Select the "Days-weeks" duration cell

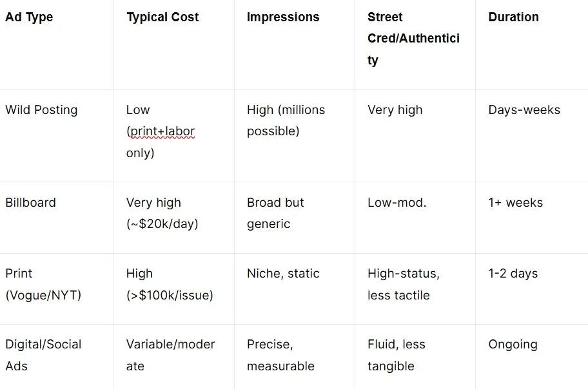pyautogui.click(x=524, y=109)
